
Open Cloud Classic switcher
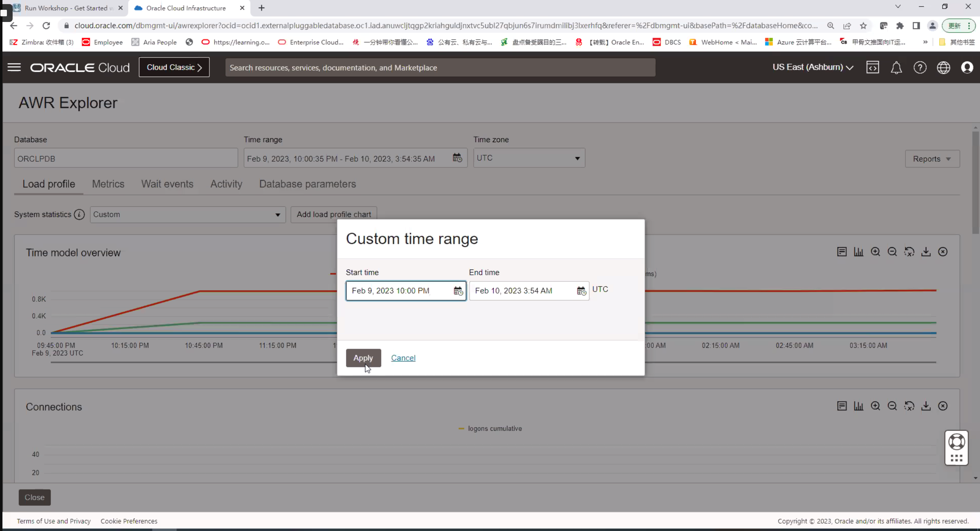[x=174, y=67]
